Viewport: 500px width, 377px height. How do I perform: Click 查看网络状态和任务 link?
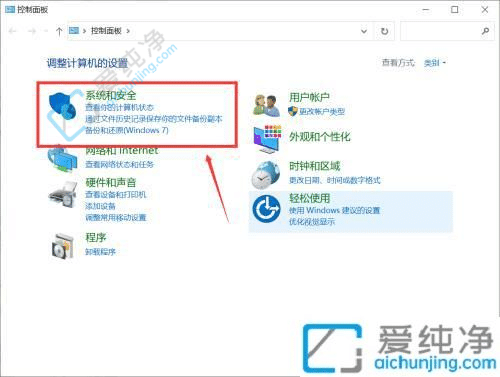[x=119, y=164]
